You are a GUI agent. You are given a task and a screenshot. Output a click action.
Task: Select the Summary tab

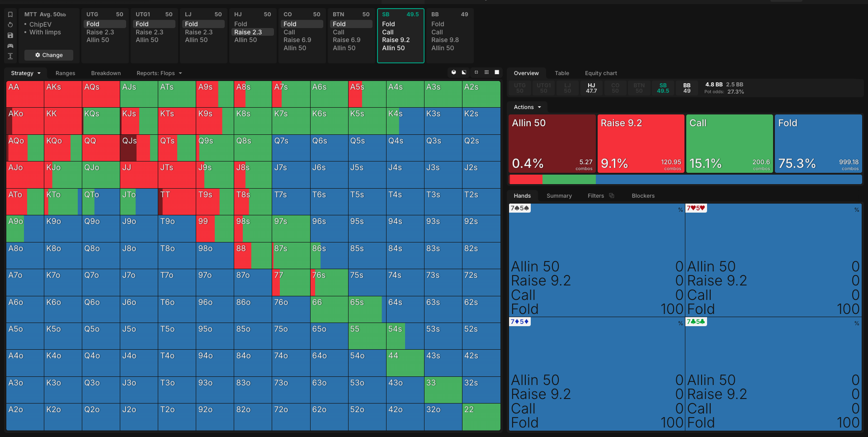click(x=559, y=196)
